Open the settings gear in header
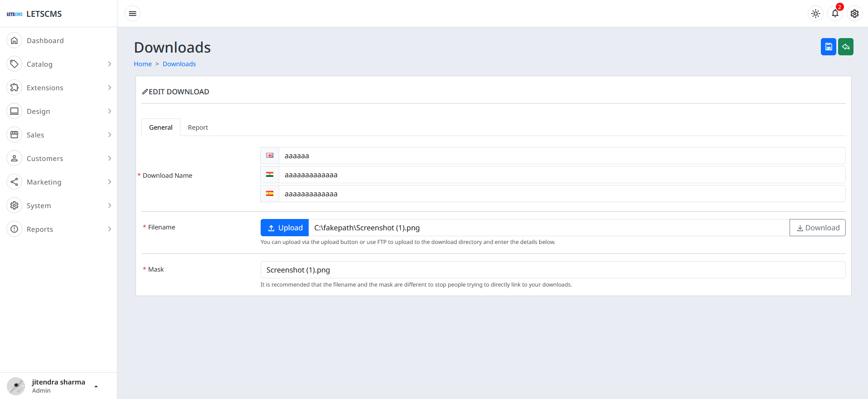868x399 pixels. [854, 14]
